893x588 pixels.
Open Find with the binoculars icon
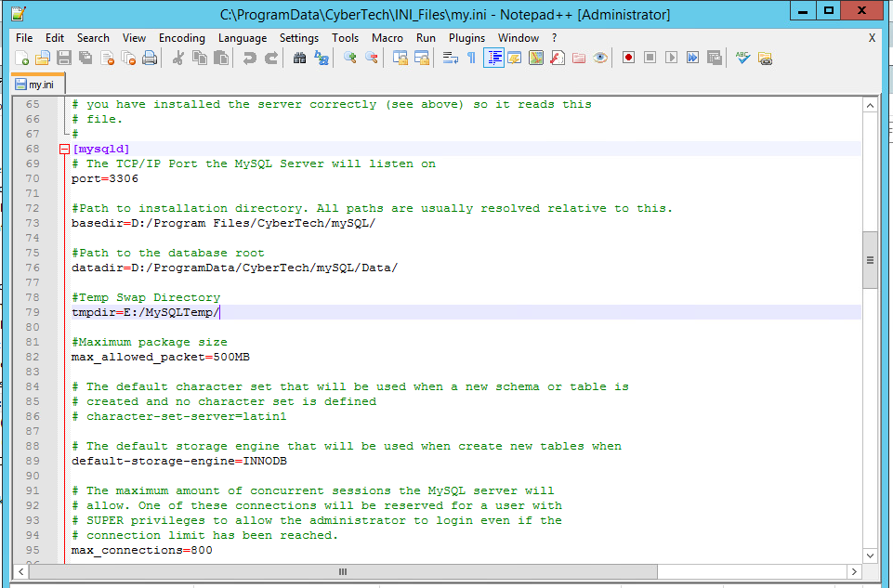tap(299, 58)
